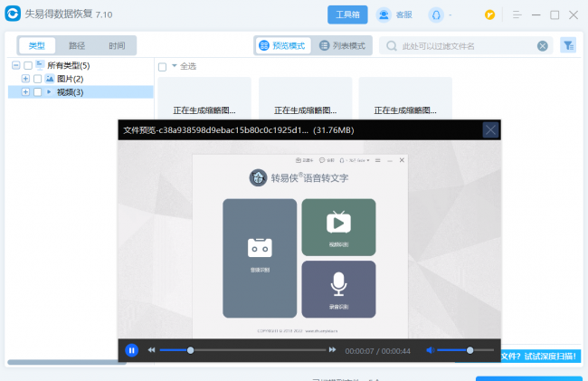Click the 视频识别 tile in video
Screen dimensions: 588x381
coord(338,227)
